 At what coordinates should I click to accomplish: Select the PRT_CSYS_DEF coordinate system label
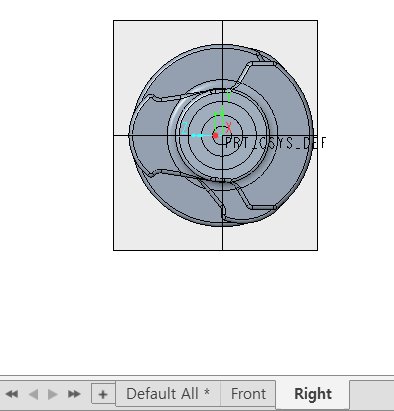275,143
